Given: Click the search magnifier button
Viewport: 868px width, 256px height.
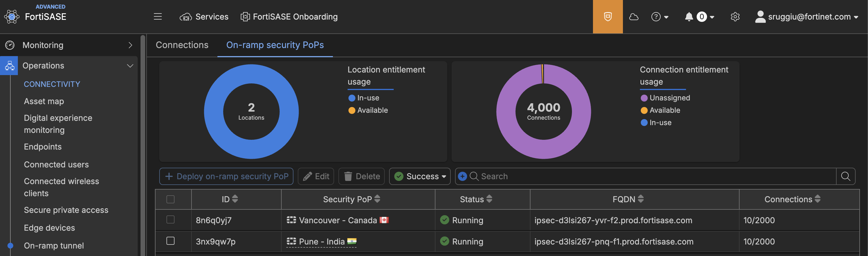Looking at the screenshot, I should 846,176.
